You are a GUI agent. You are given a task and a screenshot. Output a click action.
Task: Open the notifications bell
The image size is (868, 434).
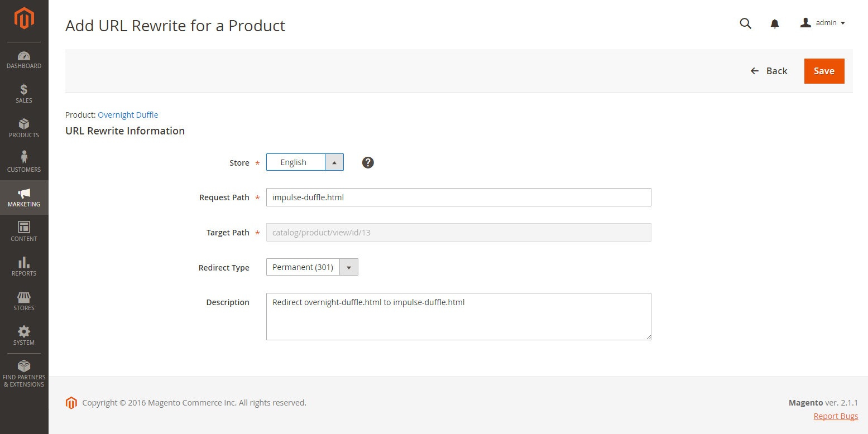coord(775,23)
